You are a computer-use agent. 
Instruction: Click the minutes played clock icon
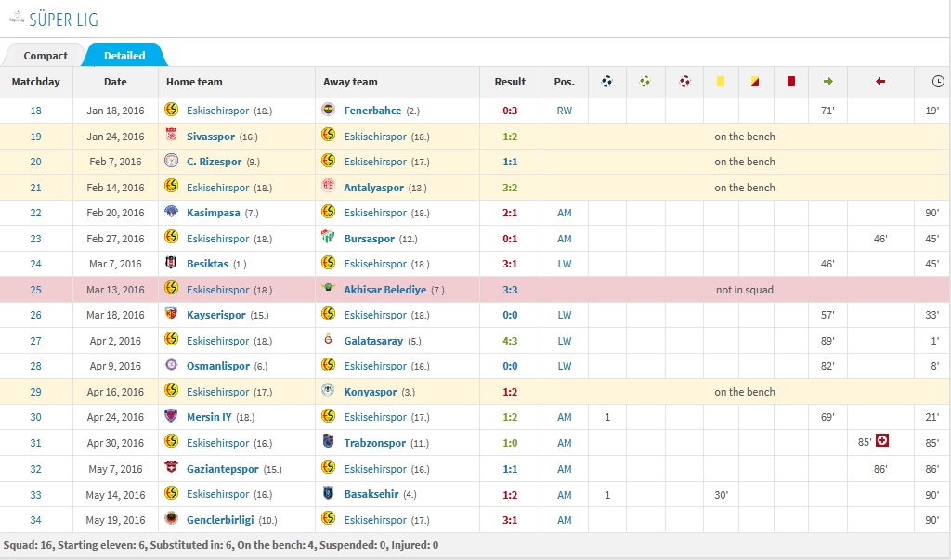[938, 82]
